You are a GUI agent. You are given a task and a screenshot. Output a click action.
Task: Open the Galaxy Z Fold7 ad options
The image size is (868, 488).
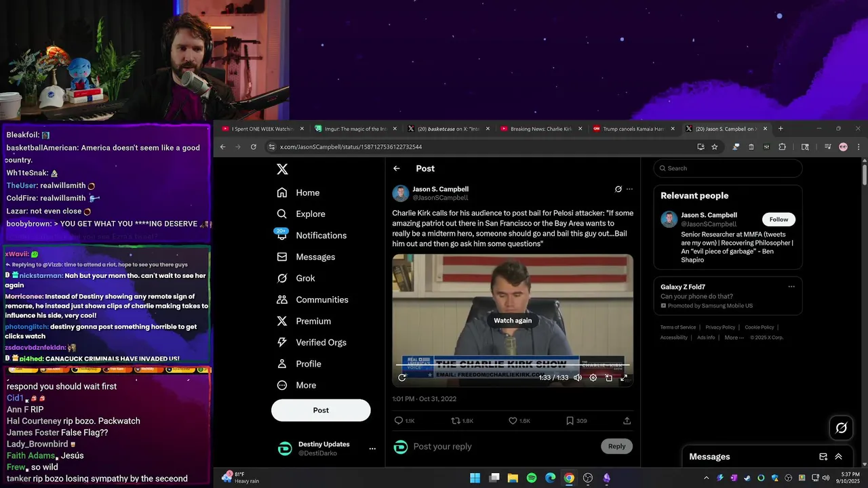791,287
